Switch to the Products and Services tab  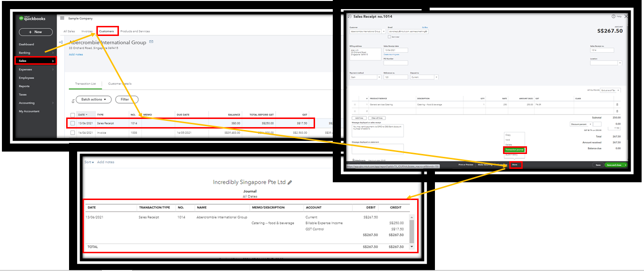point(135,31)
